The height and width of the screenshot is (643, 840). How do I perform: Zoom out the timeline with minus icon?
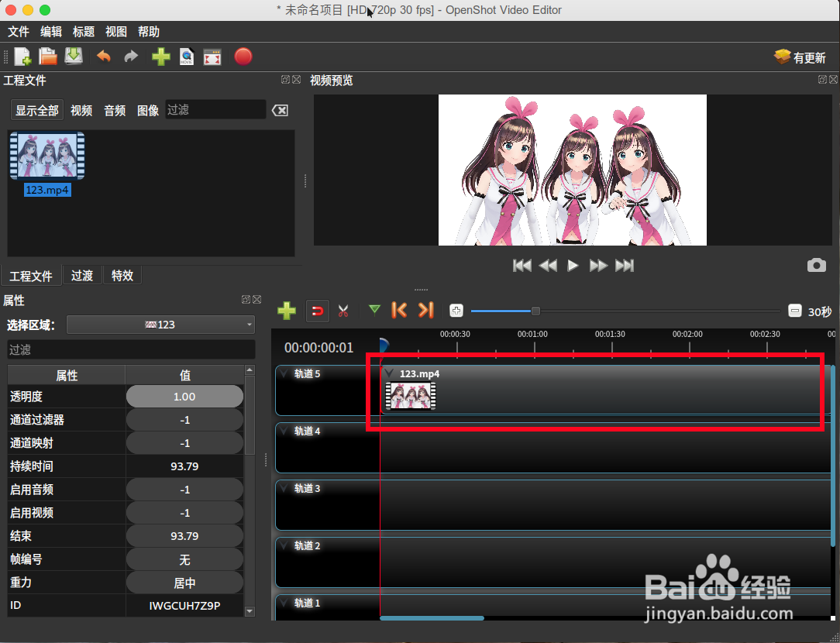coord(795,311)
